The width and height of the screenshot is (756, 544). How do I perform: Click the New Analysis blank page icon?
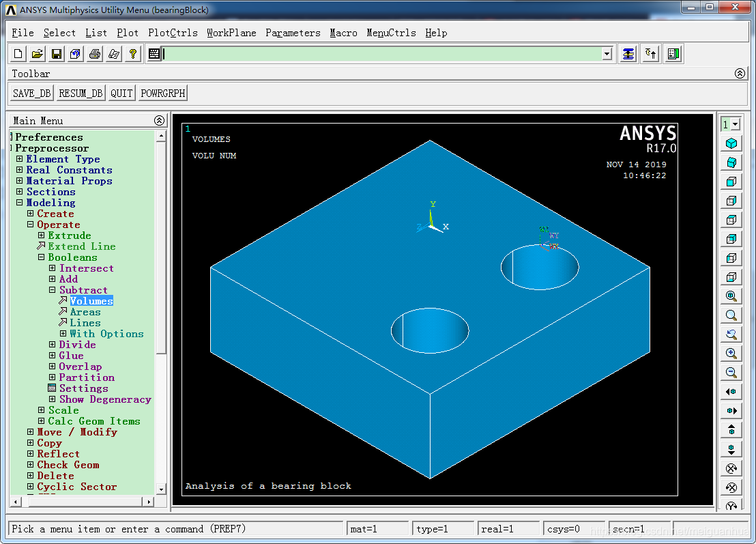(x=18, y=54)
